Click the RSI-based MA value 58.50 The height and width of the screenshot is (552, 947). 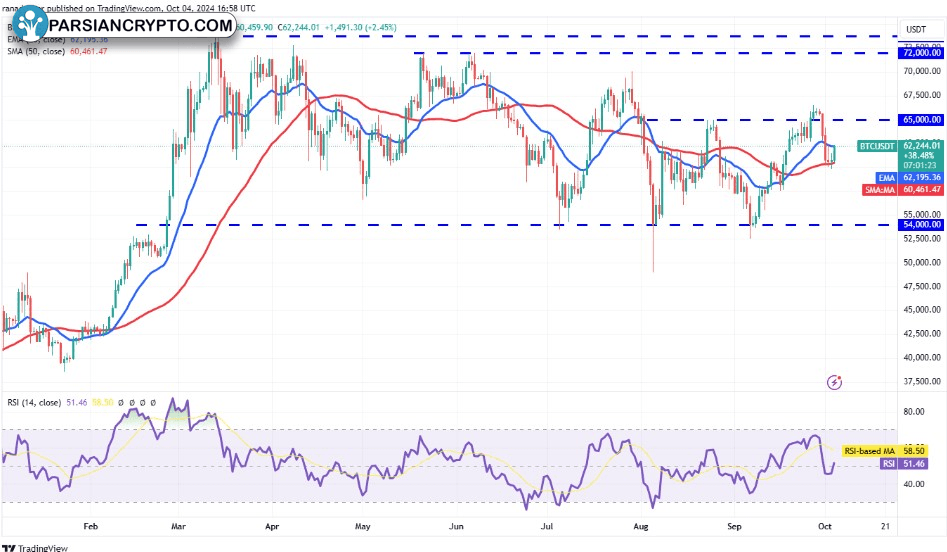coord(914,451)
